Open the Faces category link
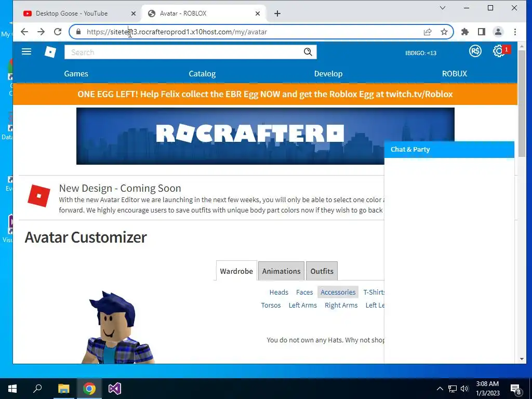Screen dimensions: 532x399 304,292
